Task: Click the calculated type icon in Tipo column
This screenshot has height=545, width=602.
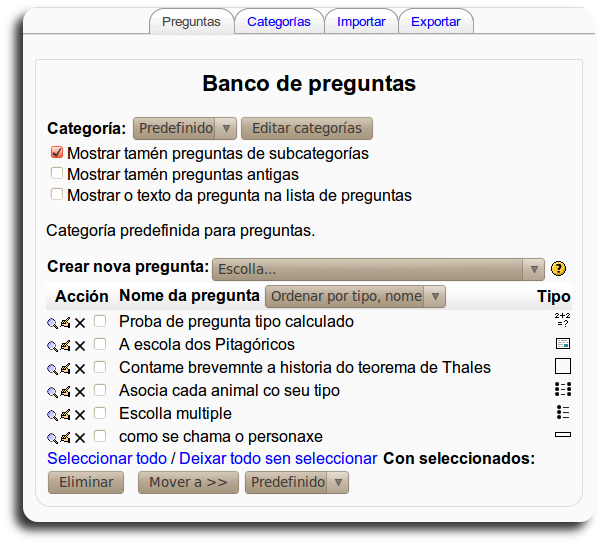Action: [562, 321]
